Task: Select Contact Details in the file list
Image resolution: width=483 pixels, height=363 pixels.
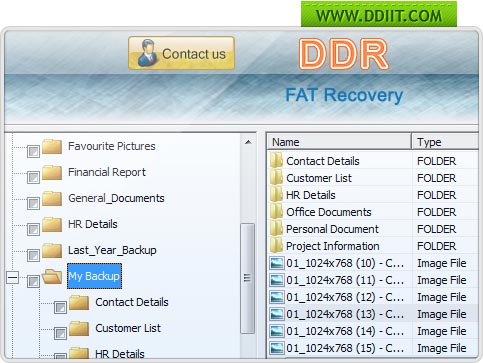Action: 323,161
